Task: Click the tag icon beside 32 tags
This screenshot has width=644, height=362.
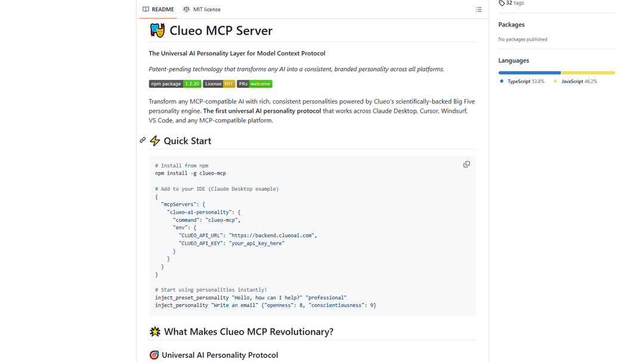Action: (x=501, y=3)
